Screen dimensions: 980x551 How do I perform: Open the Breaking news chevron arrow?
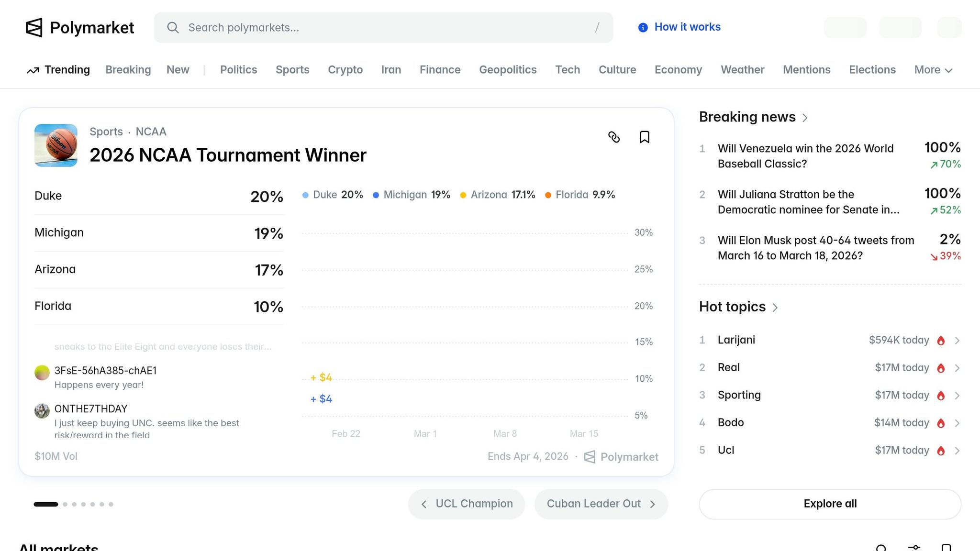click(x=805, y=118)
